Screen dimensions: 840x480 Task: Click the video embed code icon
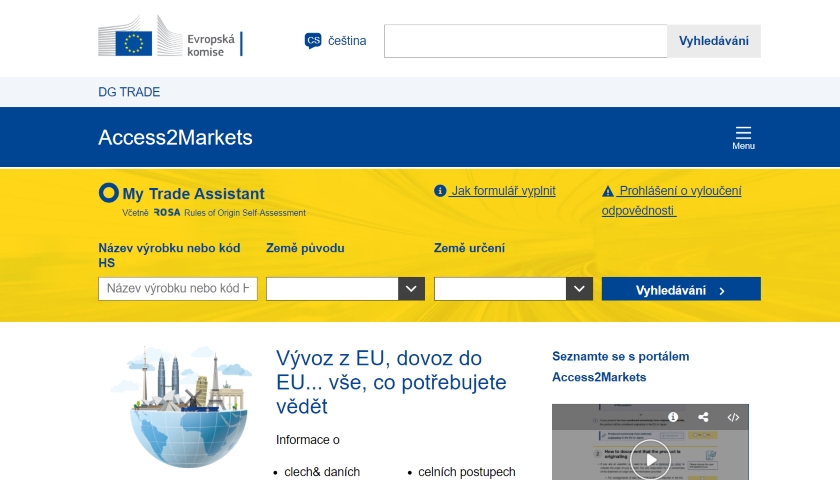pyautogui.click(x=733, y=417)
